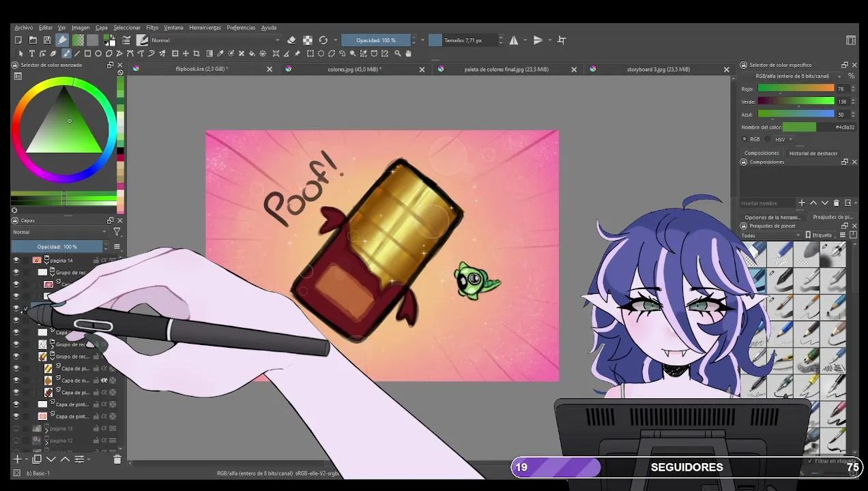This screenshot has height=491, width=868.
Task: Show the pagina 13 group layer
Action: pos(16,428)
